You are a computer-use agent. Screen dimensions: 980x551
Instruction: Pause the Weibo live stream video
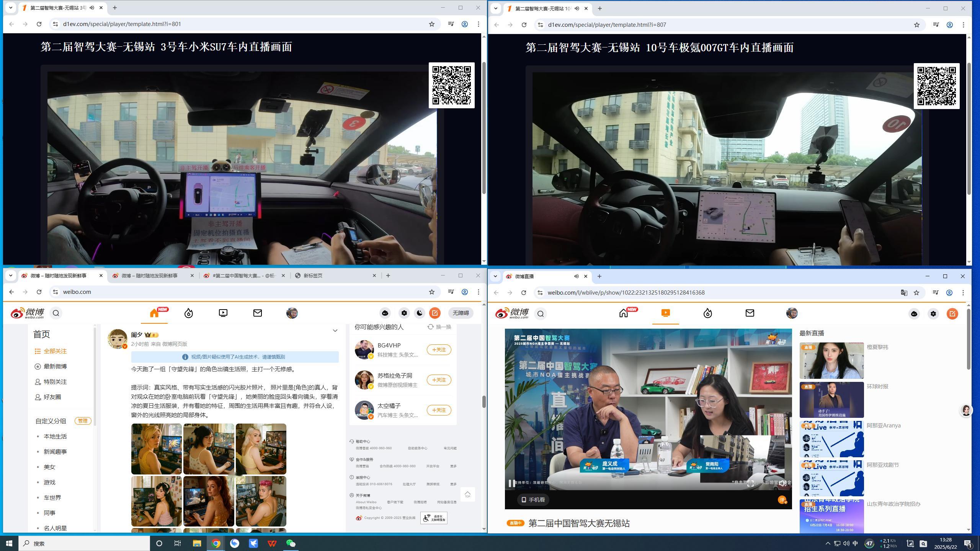pyautogui.click(x=511, y=483)
